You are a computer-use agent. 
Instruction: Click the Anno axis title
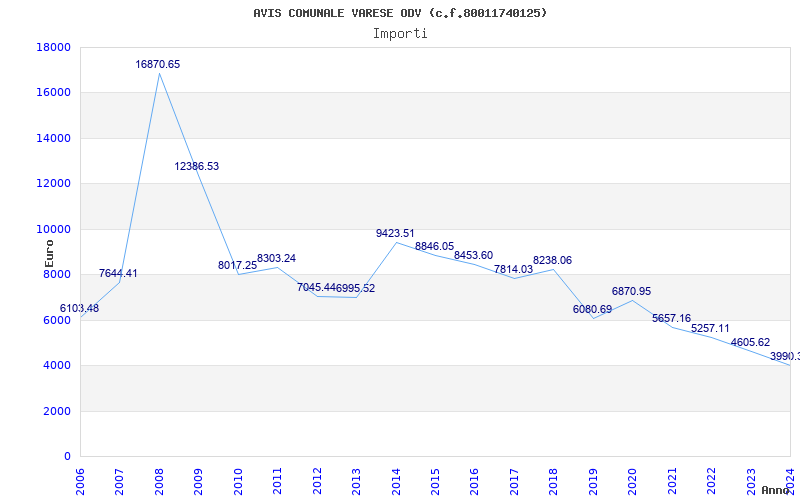point(775,490)
